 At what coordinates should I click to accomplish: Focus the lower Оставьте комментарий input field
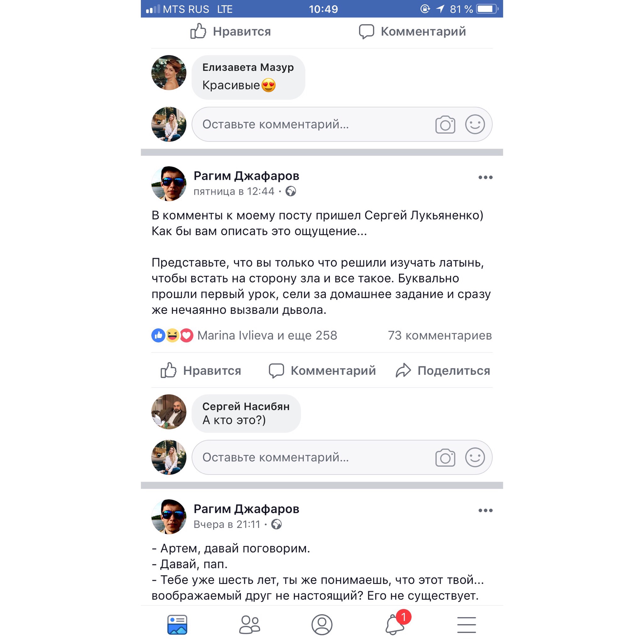pyautogui.click(x=342, y=457)
